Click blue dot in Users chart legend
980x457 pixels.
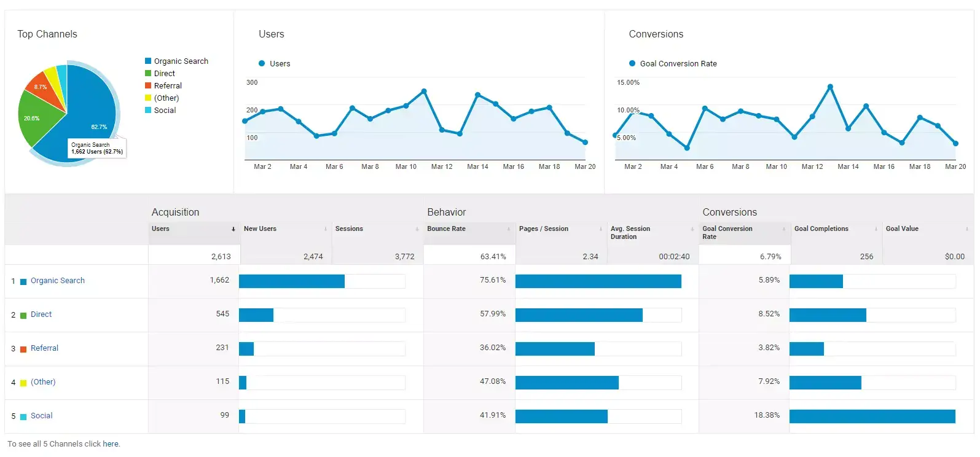262,63
